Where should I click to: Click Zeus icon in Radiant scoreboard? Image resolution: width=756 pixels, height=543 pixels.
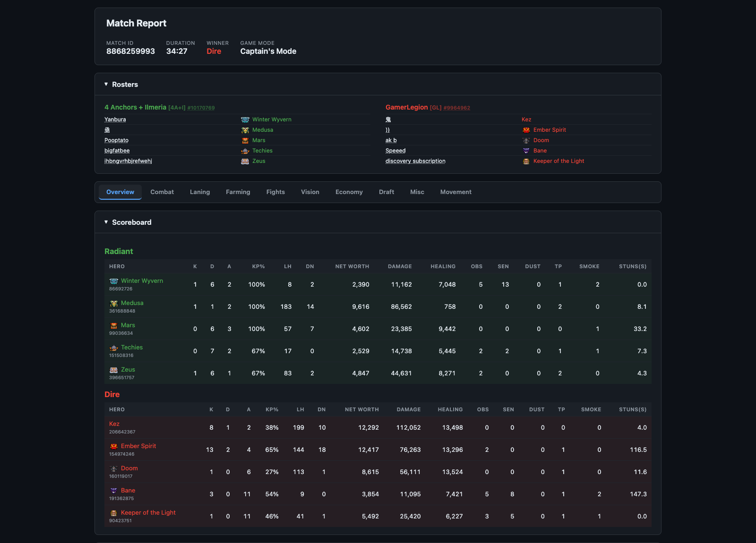114,370
